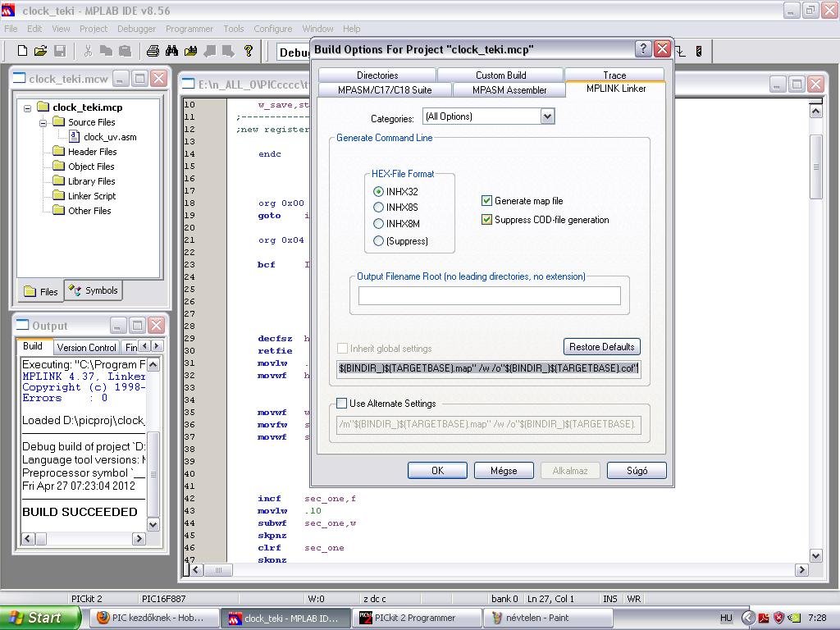Screen dimensions: 840x630
Task: Enable Use Alternate Settings checkbox
Action: (x=341, y=404)
